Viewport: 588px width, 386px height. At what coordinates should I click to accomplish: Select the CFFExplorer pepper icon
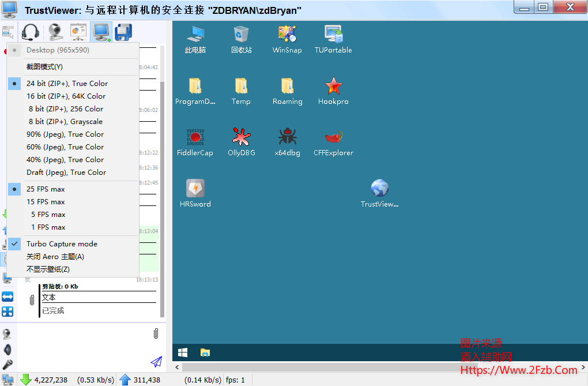(x=333, y=142)
